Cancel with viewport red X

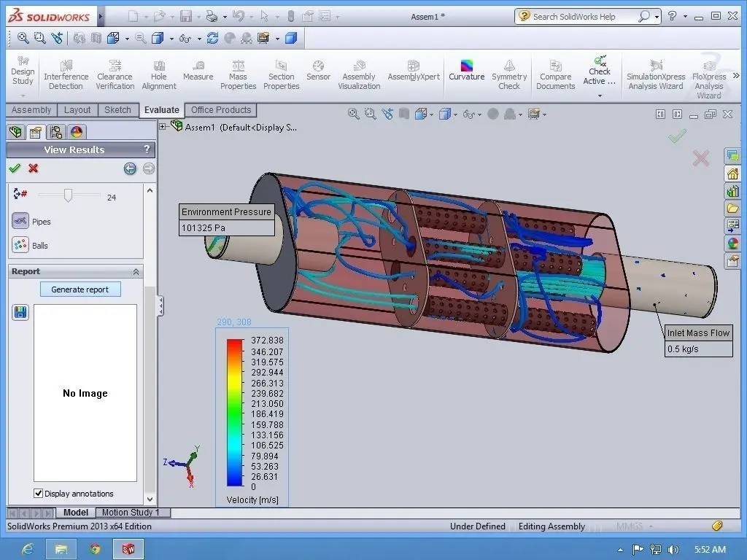click(x=701, y=158)
